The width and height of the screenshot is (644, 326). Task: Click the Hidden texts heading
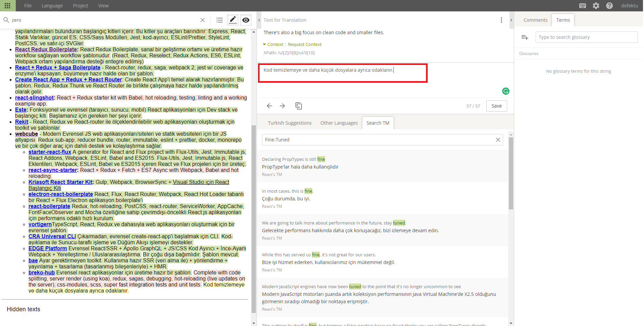23,309
